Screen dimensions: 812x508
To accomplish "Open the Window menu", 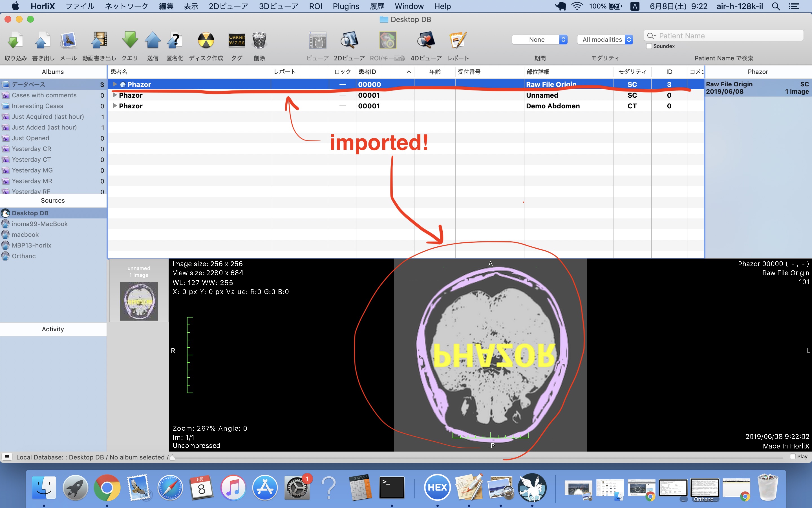I will coord(409,6).
